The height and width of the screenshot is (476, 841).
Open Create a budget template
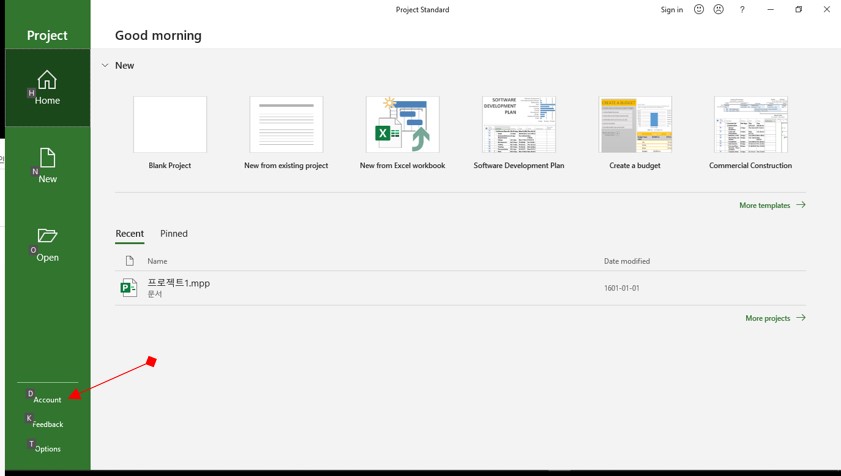coord(635,133)
